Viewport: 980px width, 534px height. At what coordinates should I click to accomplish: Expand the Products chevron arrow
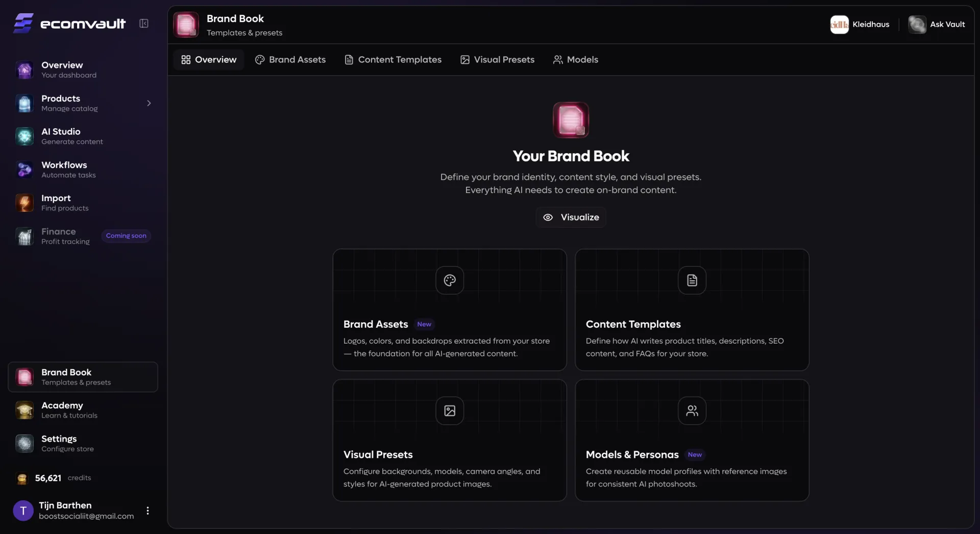coord(149,103)
